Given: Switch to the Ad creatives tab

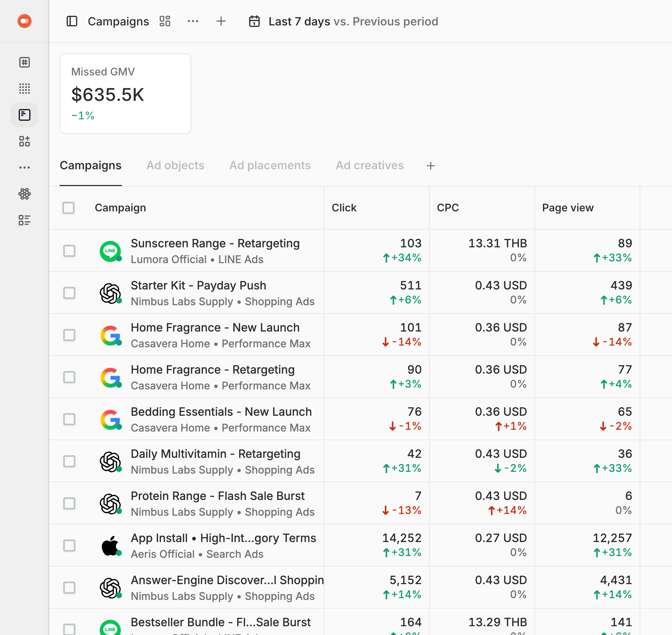Looking at the screenshot, I should coord(370,165).
